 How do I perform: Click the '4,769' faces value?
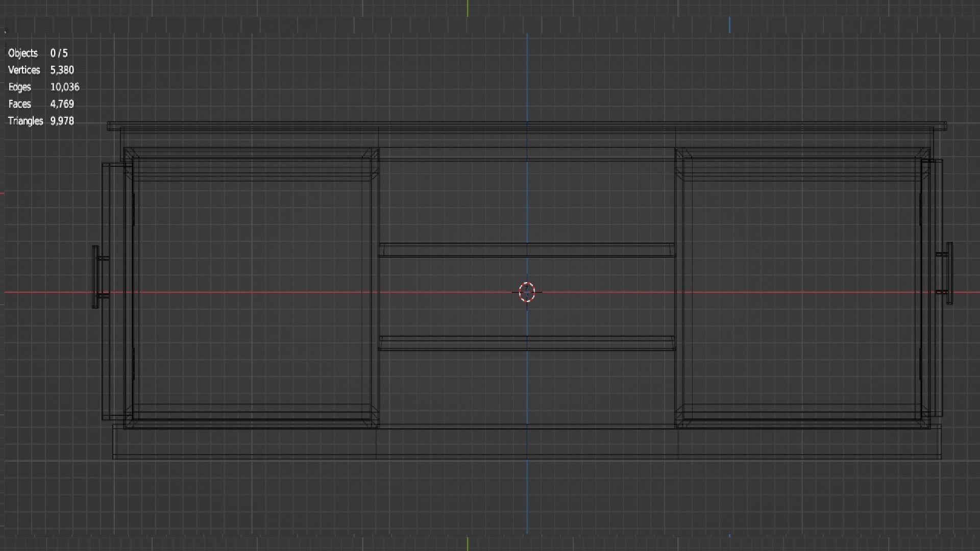(x=62, y=104)
